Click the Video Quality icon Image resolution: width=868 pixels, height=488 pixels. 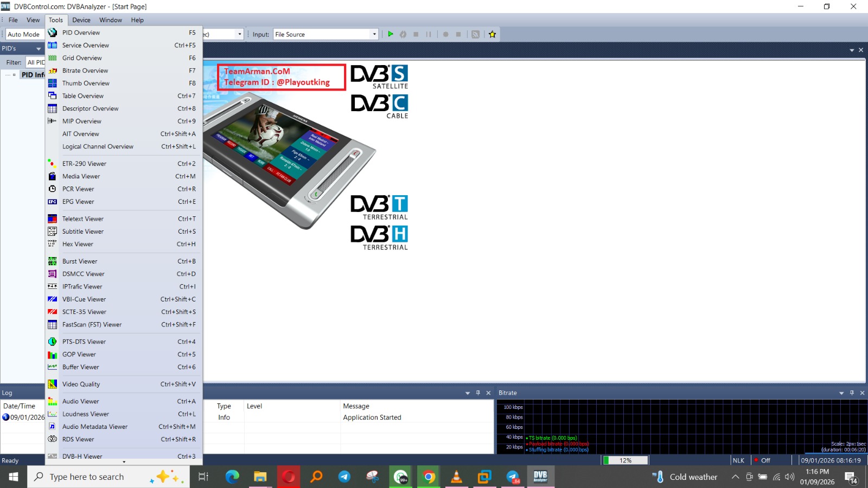click(x=53, y=384)
